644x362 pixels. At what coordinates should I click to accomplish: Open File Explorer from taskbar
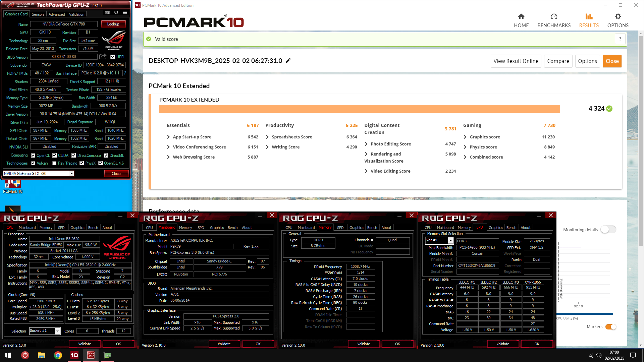tap(41, 355)
